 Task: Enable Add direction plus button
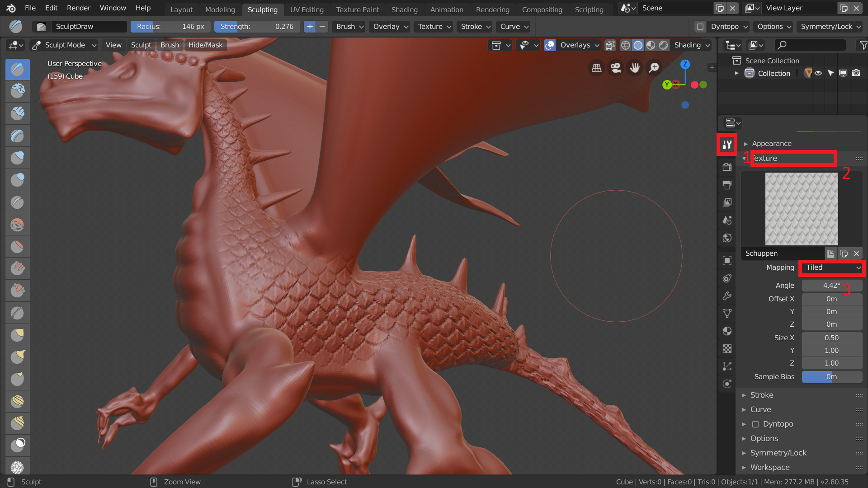310,27
